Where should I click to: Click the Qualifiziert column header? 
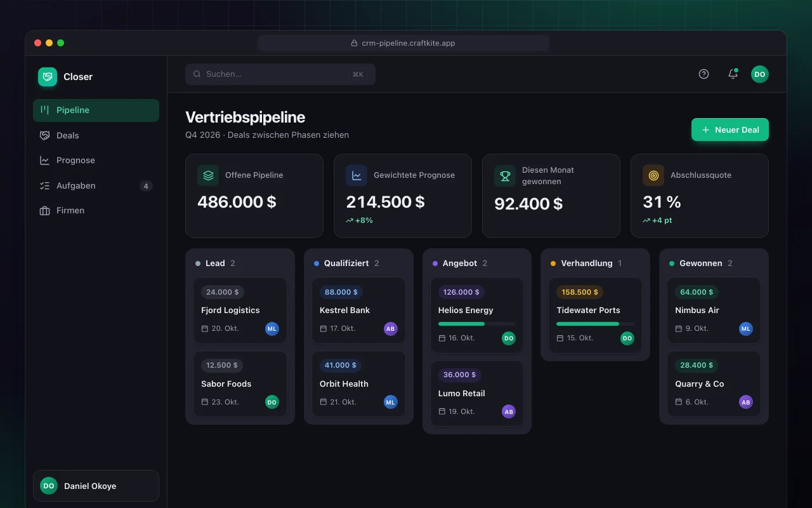(358, 263)
